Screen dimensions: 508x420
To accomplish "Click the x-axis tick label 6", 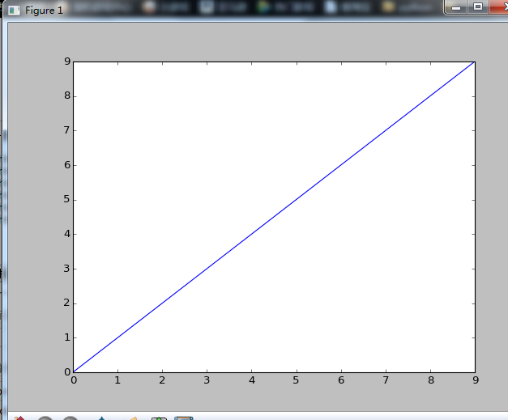I will [x=341, y=380].
